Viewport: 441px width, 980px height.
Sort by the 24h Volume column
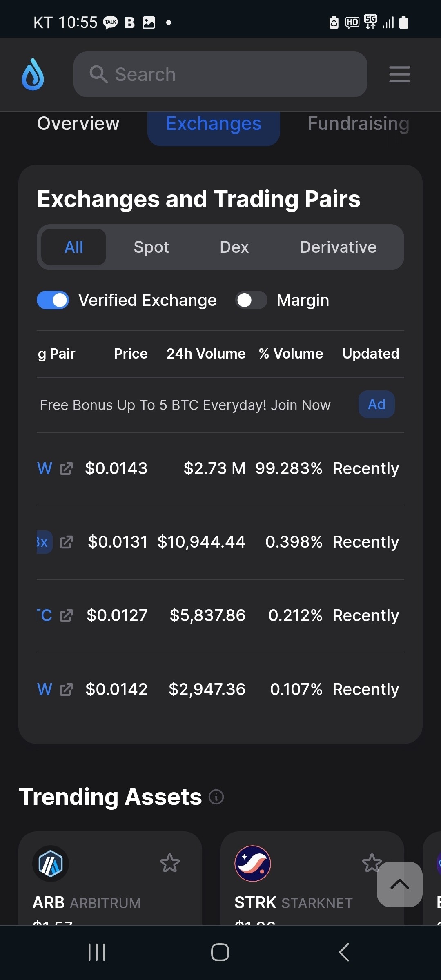pyautogui.click(x=206, y=354)
